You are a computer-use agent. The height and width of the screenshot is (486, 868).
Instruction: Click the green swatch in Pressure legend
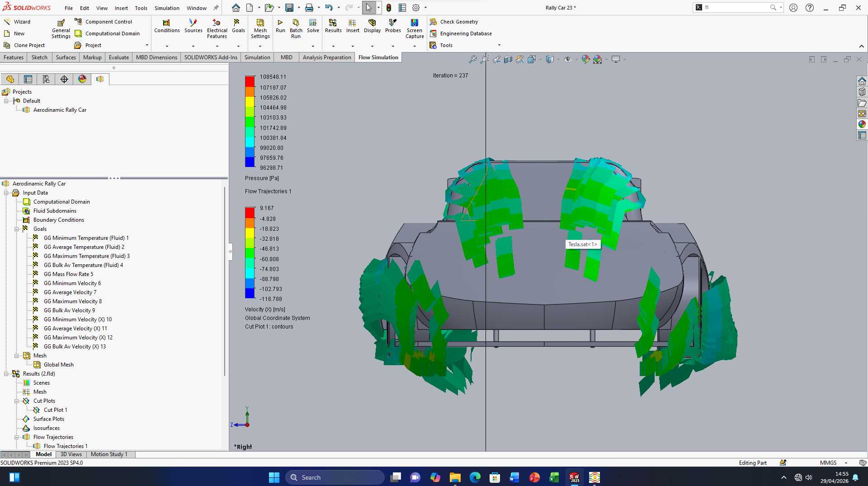[x=250, y=121]
